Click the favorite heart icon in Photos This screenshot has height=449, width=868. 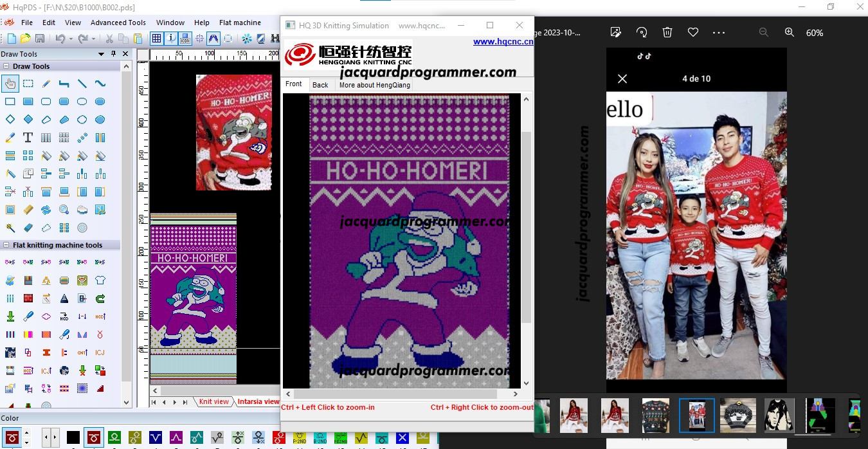tap(693, 32)
